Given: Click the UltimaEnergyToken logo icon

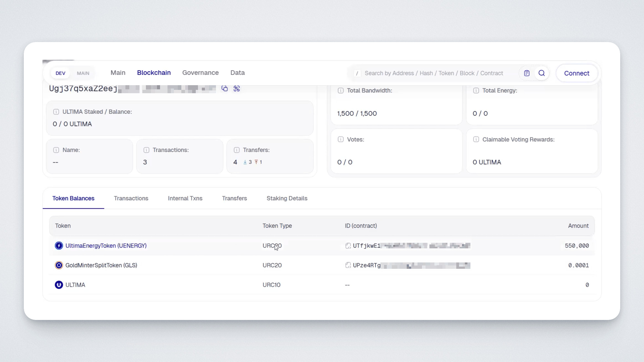Looking at the screenshot, I should click(x=59, y=246).
